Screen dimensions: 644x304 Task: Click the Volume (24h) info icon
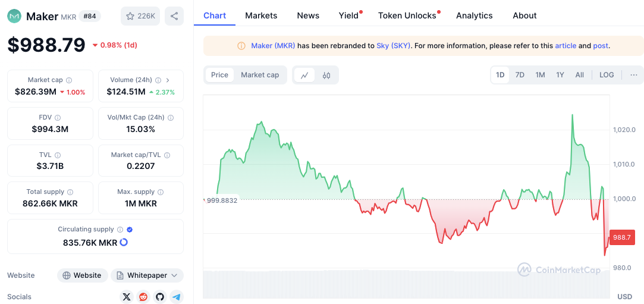(158, 80)
